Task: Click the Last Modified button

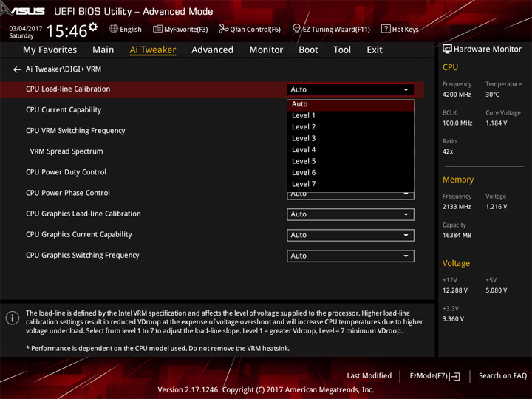Action: point(369,376)
